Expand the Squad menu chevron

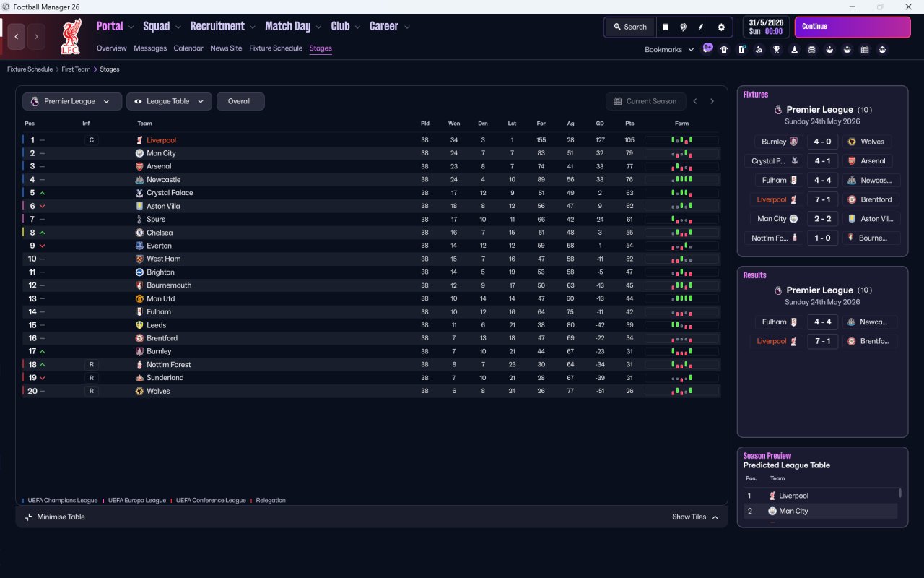click(178, 27)
